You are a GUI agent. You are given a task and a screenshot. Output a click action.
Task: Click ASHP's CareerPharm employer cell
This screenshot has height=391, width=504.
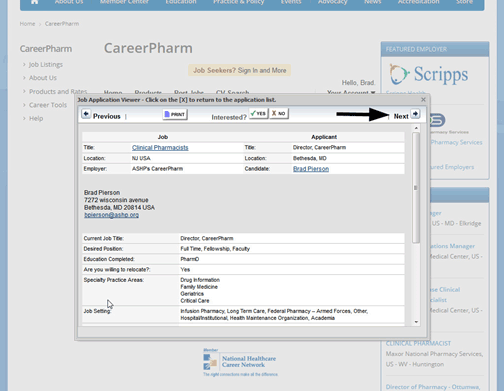tap(157, 169)
